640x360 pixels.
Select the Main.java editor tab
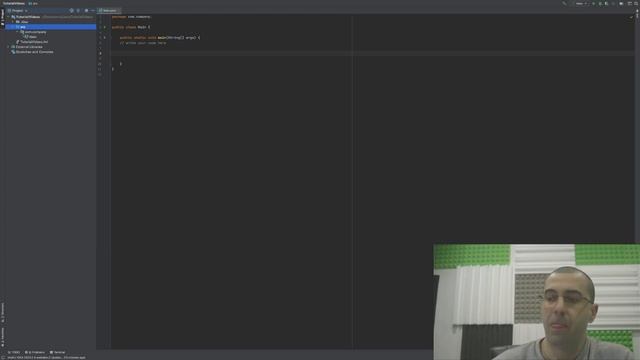(108, 11)
